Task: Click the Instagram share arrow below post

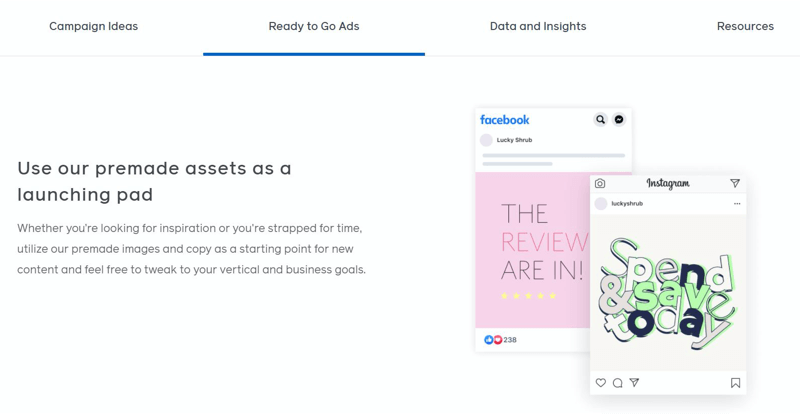Action: pos(634,382)
